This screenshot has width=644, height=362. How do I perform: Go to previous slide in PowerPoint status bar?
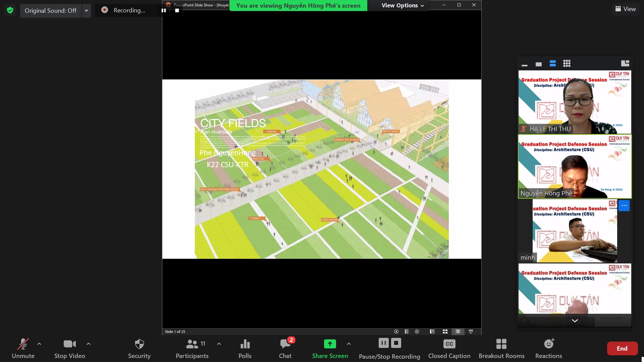pyautogui.click(x=396, y=331)
